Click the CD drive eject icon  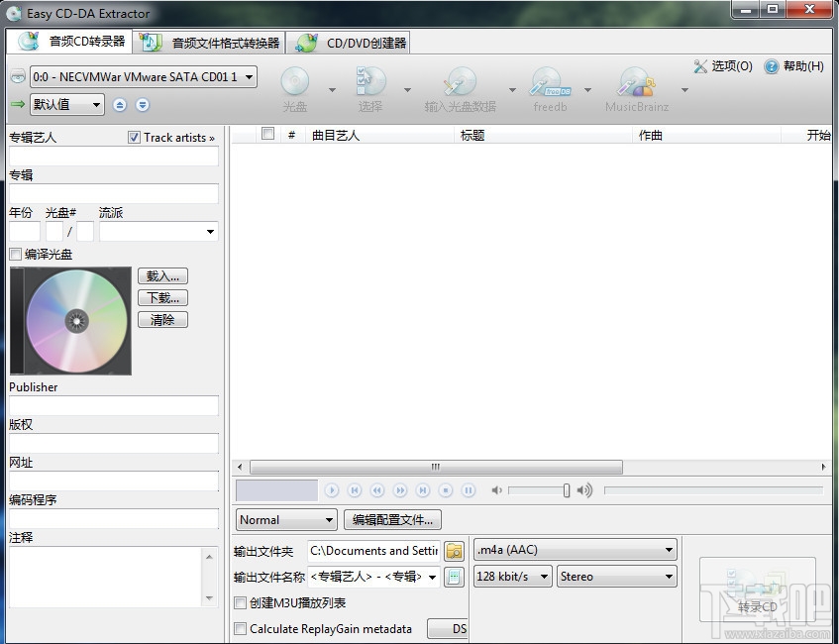tap(18, 76)
